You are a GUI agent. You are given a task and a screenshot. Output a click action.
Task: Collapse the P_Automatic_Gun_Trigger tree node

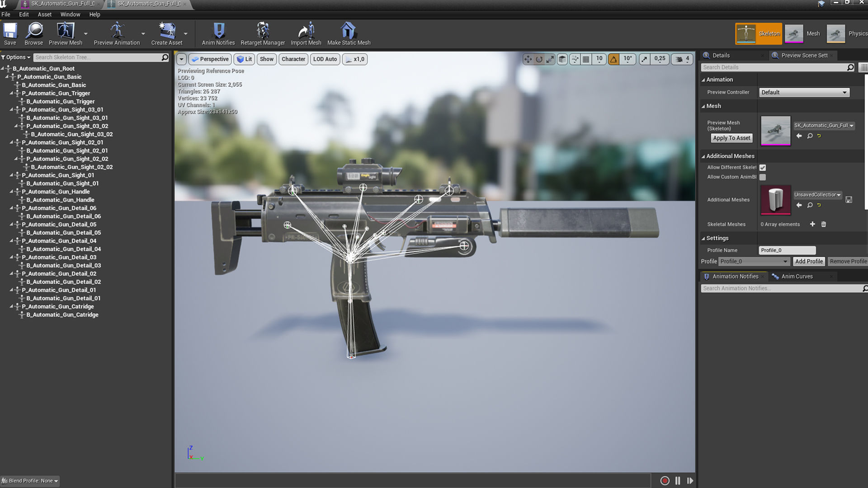tap(11, 93)
